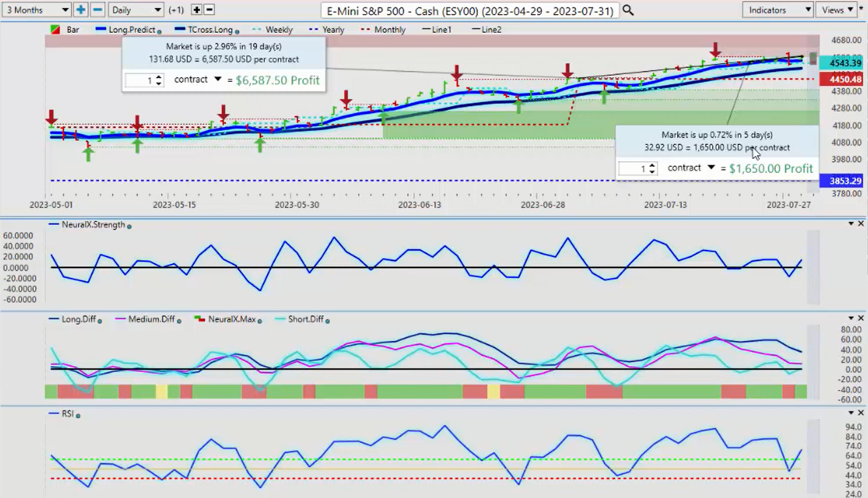Click the Long.Predict settings dot

click(x=159, y=31)
